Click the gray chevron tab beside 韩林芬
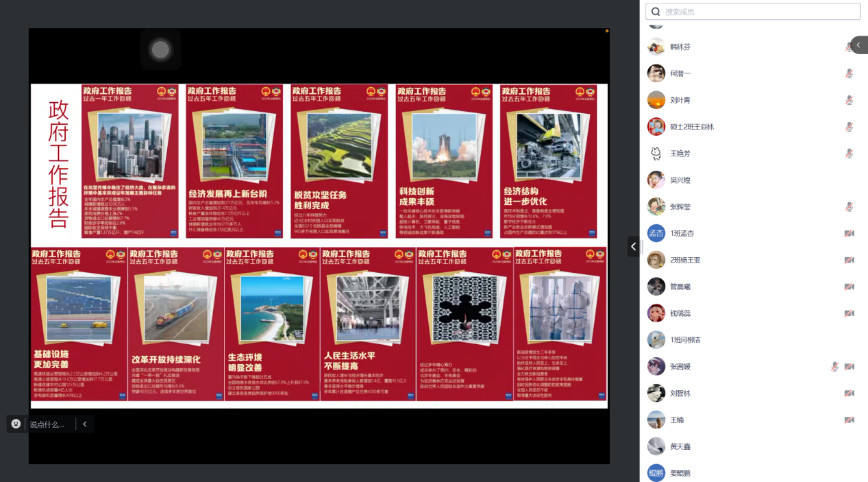The height and width of the screenshot is (482, 868). point(859,45)
